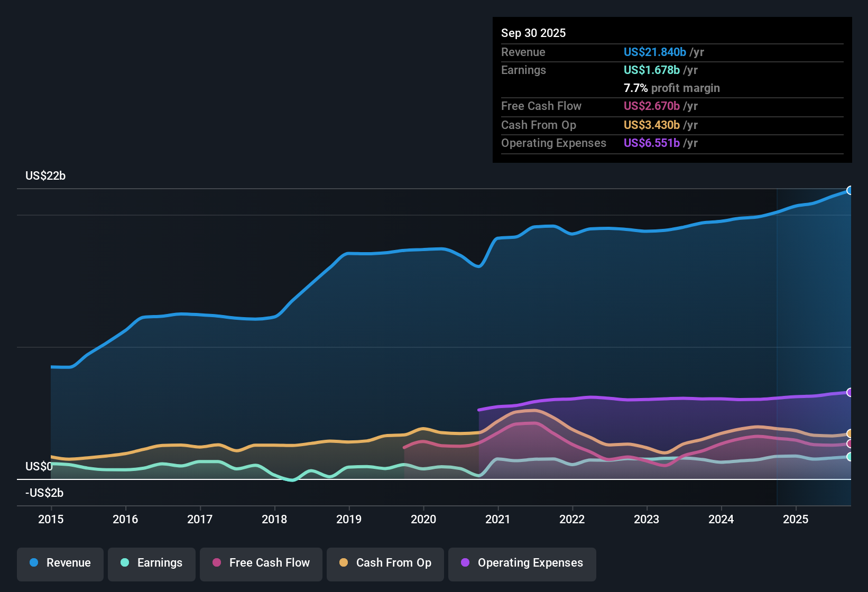Image resolution: width=868 pixels, height=592 pixels.
Task: Click the Sep 30 2025 tooltip header
Action: pos(533,33)
